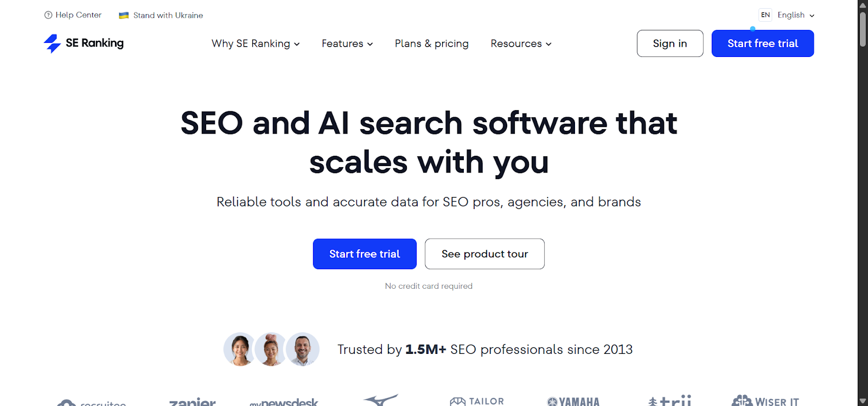Viewport: 868px width, 406px height.
Task: Expand the Resources dropdown
Action: click(x=520, y=43)
